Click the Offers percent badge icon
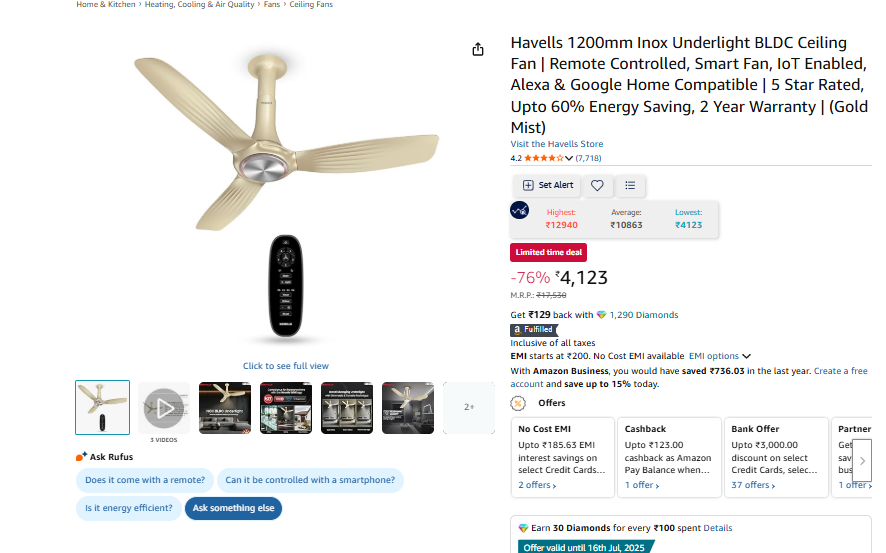This screenshot has width=886, height=553. pyautogui.click(x=518, y=403)
